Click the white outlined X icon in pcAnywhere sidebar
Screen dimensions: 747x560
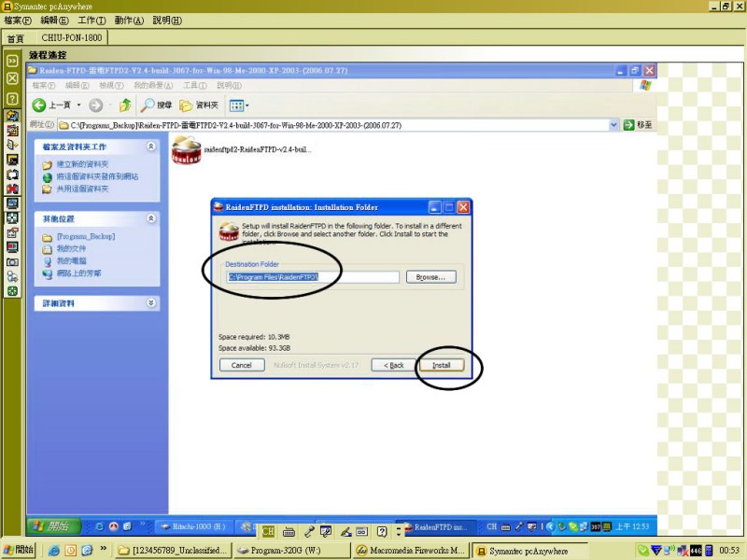(12, 78)
